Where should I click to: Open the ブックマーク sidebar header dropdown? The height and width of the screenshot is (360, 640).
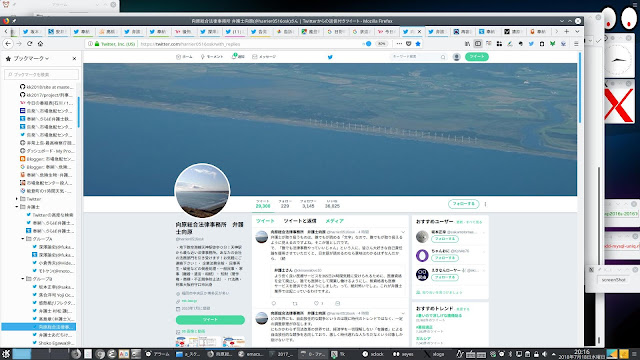click(31, 59)
